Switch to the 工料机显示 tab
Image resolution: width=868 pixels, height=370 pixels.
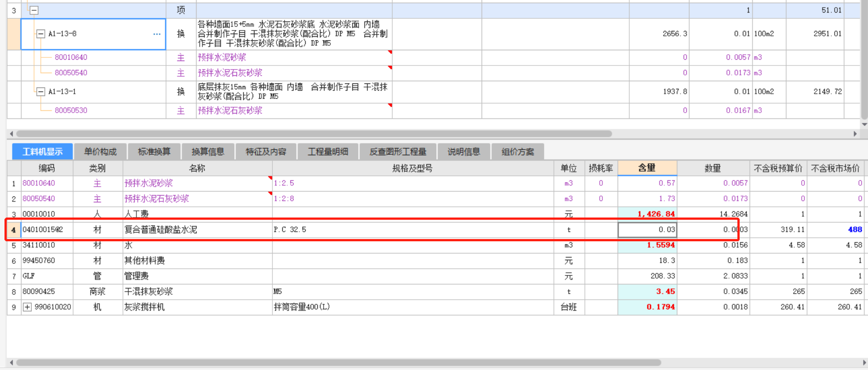click(x=43, y=152)
